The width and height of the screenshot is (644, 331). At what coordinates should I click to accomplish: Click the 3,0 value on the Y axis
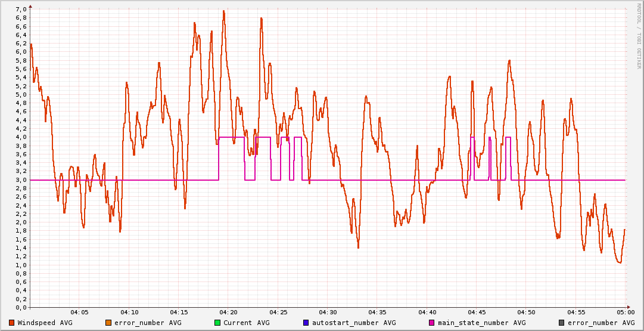[x=21, y=180]
